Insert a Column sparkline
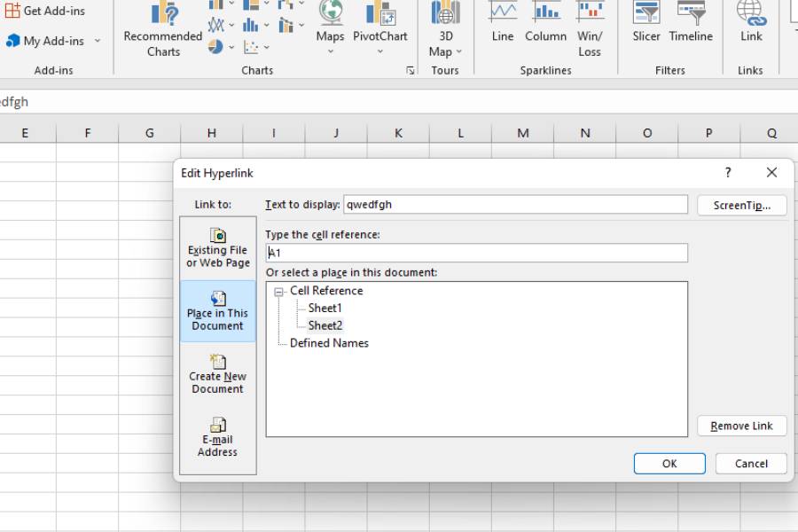The width and height of the screenshot is (798, 532). pyautogui.click(x=545, y=23)
